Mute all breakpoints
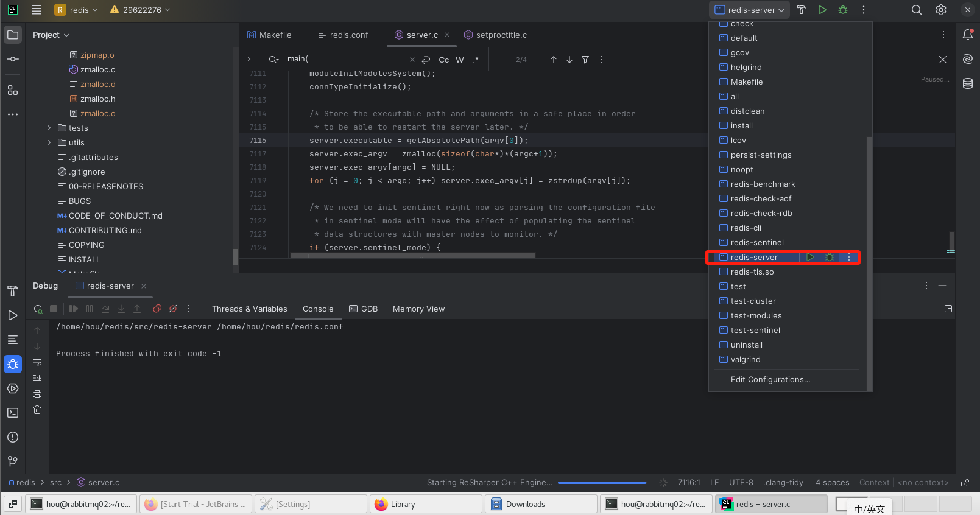 pyautogui.click(x=173, y=309)
